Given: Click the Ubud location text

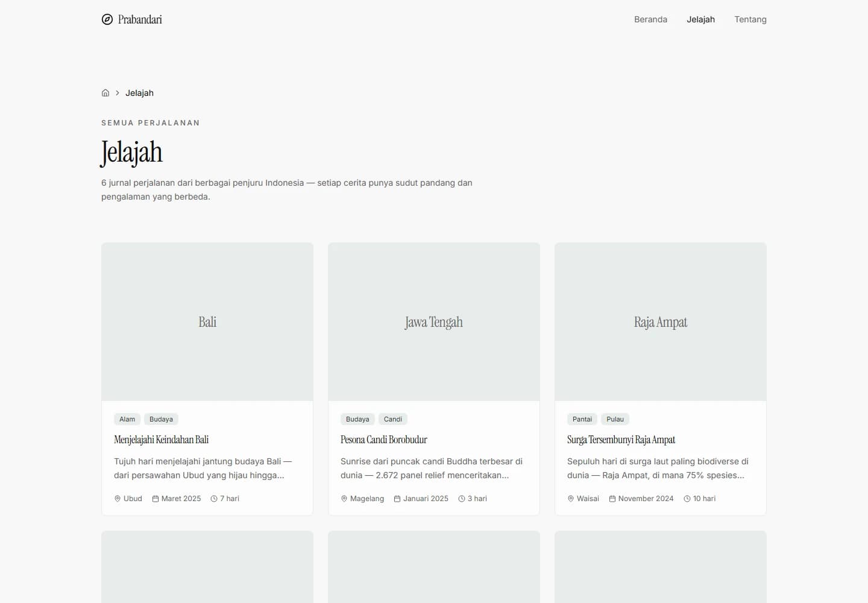Looking at the screenshot, I should (x=133, y=499).
